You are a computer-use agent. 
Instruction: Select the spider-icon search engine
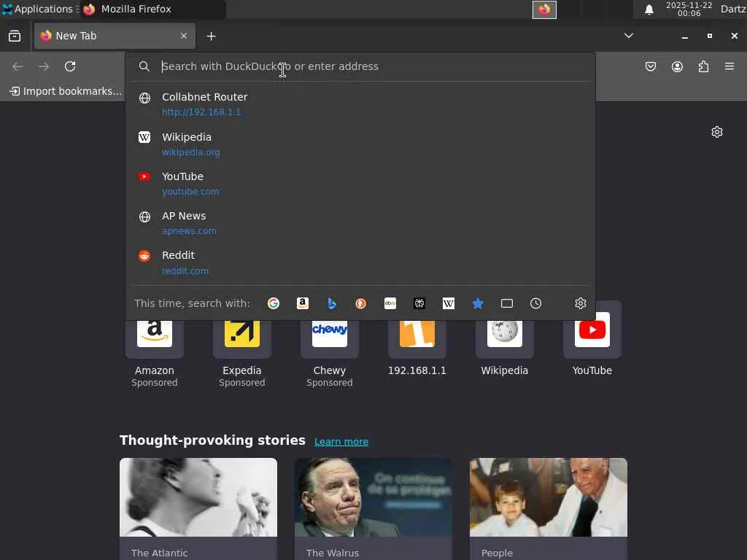419,303
